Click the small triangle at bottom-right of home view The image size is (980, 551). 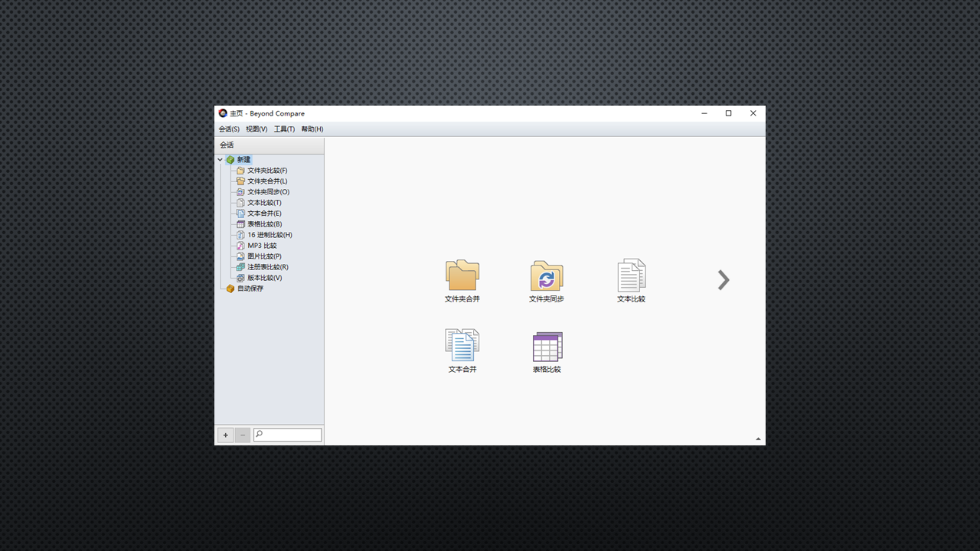pos(758,439)
